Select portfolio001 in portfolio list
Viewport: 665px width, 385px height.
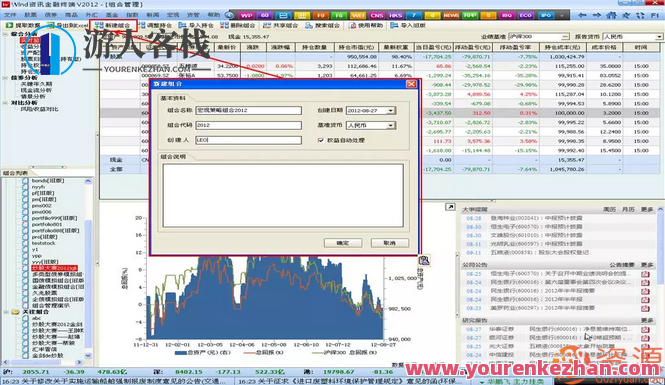click(47, 224)
